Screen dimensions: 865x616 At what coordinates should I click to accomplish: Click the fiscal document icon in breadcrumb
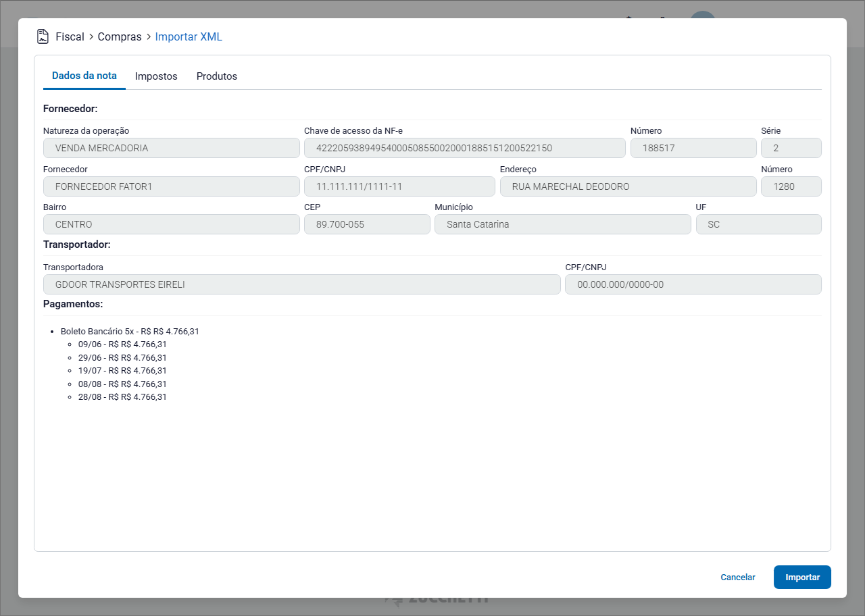point(43,36)
